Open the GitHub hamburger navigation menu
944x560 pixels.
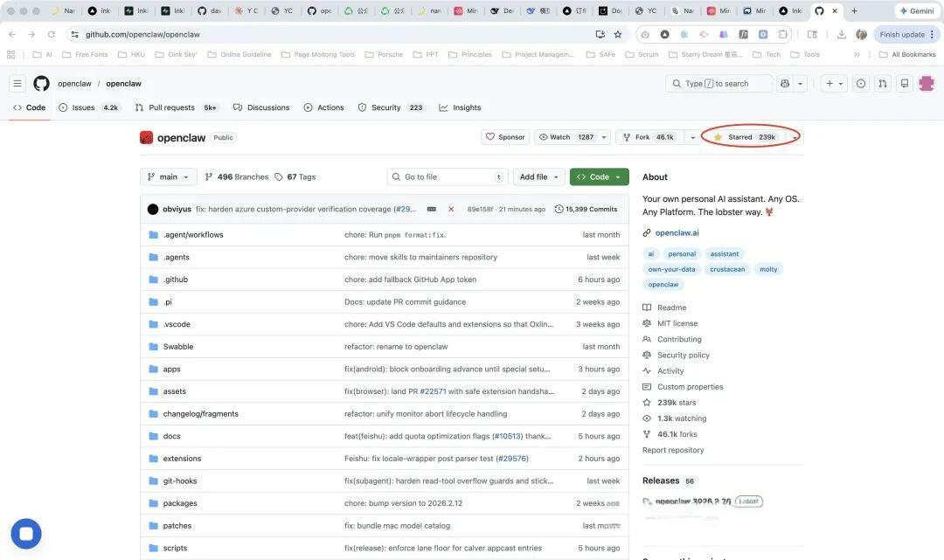17,84
